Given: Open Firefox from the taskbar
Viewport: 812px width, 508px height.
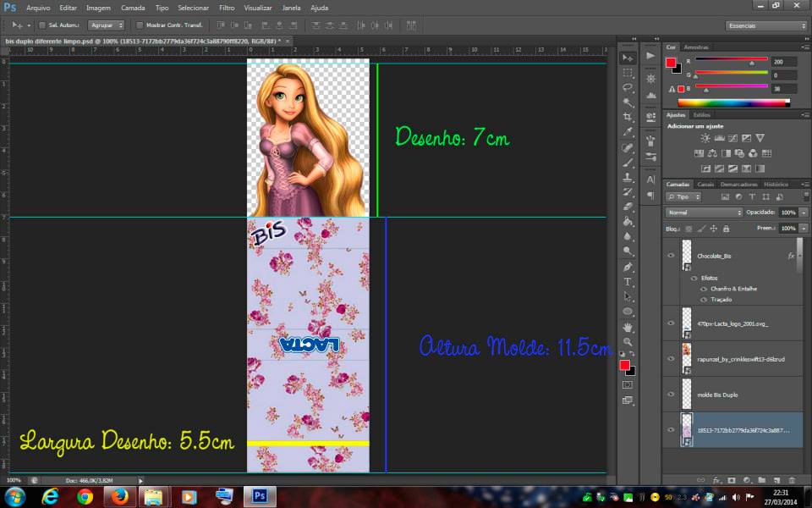Looking at the screenshot, I should click(119, 497).
